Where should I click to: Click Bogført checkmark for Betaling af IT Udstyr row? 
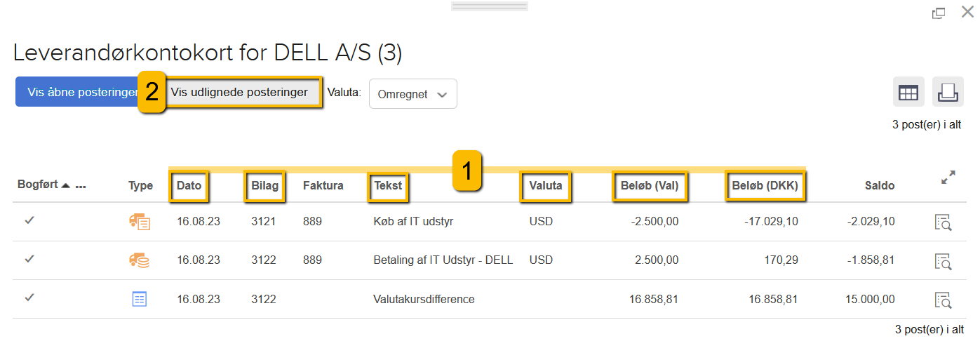29,259
